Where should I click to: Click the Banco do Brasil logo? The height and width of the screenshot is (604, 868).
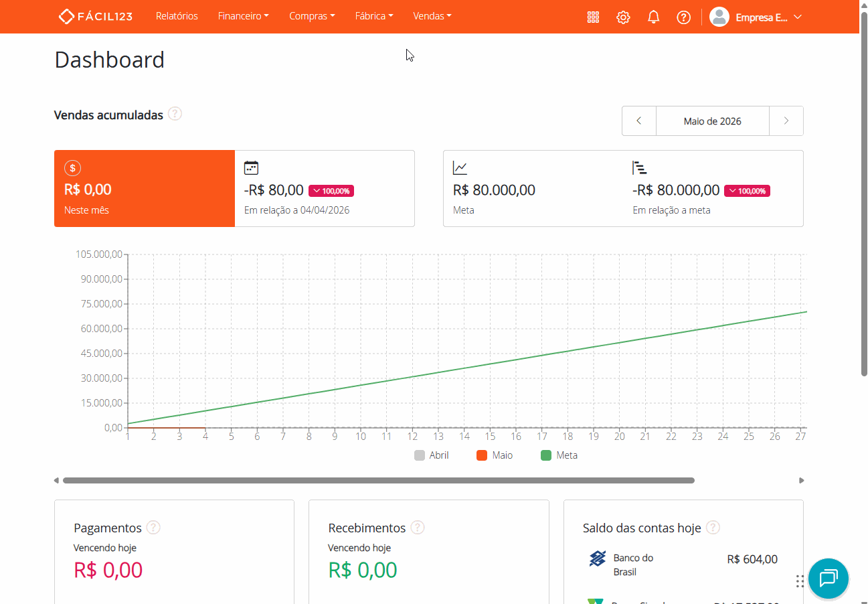coord(597,558)
